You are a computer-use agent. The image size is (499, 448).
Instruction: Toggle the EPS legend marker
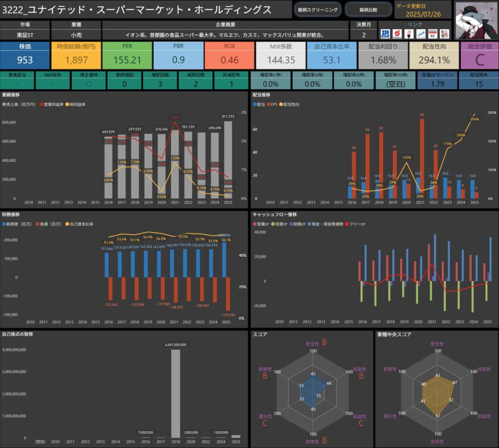pyautogui.click(x=269, y=104)
